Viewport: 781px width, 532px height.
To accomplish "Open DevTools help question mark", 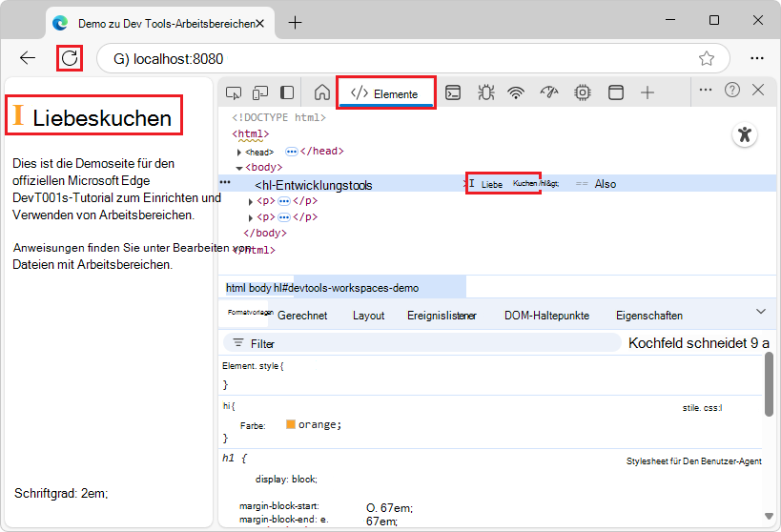I will 731,91.
